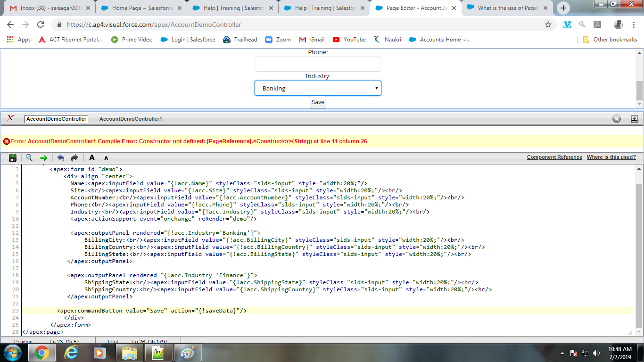
Task: Open the Component Reference link
Action: pyautogui.click(x=554, y=157)
